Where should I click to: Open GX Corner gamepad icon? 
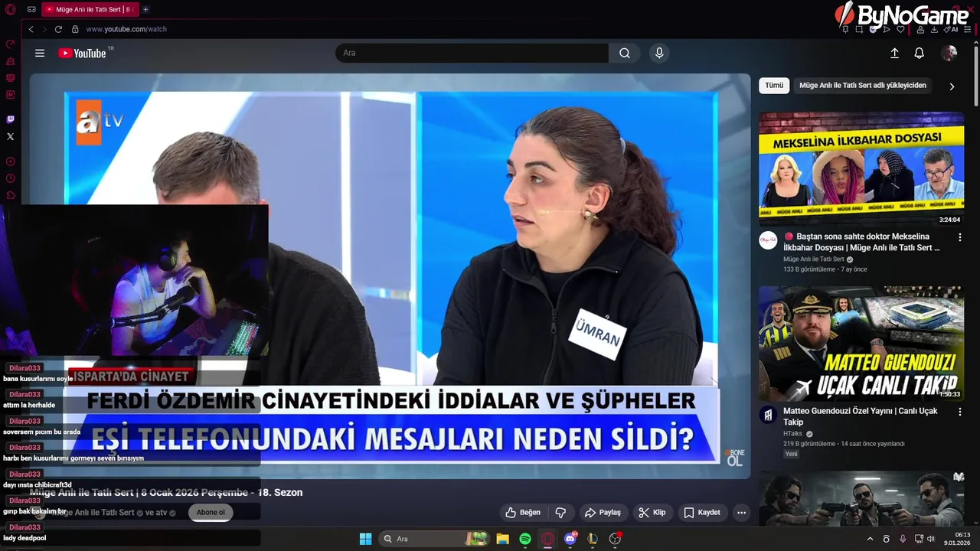tap(31, 9)
